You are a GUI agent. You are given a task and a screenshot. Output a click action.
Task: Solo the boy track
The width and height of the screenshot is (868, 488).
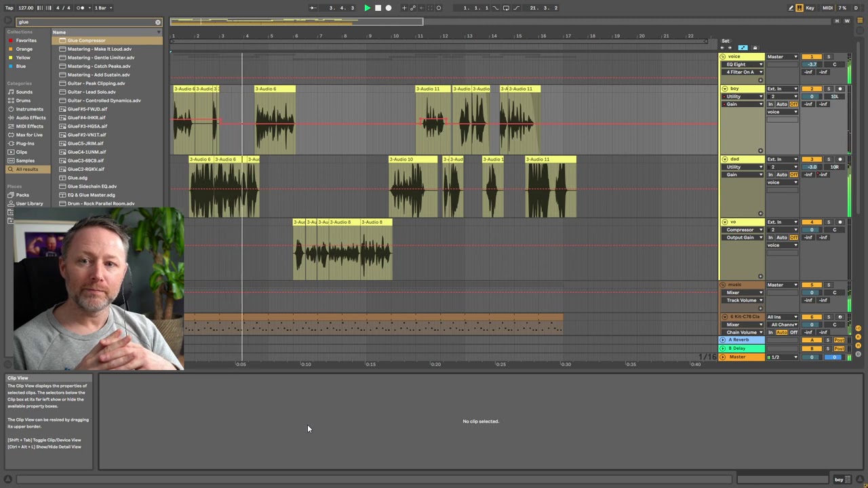[828, 89]
